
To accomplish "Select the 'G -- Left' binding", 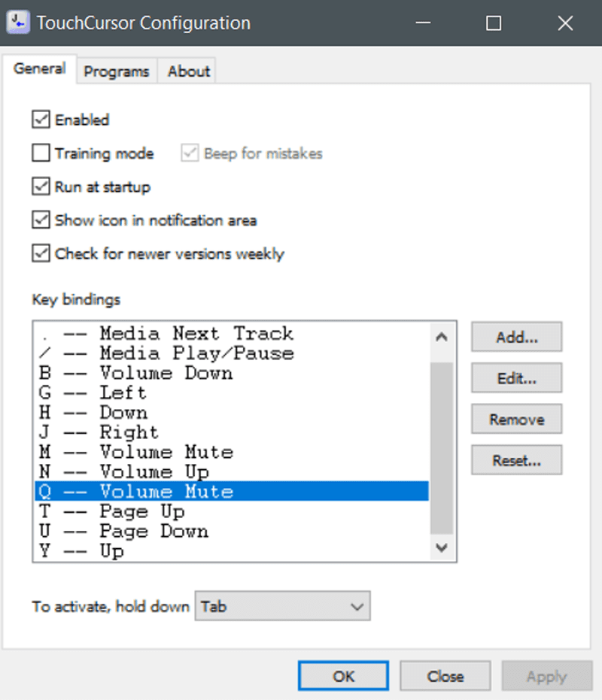I will point(232,392).
